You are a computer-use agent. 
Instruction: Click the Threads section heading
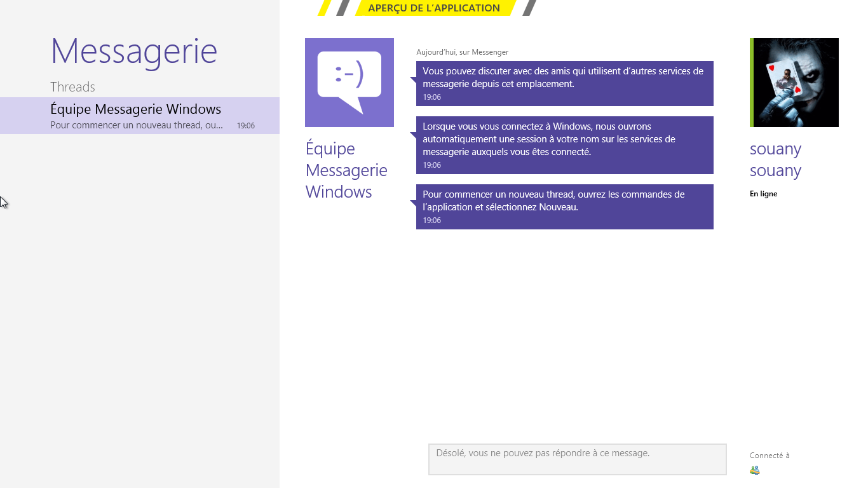coord(72,87)
